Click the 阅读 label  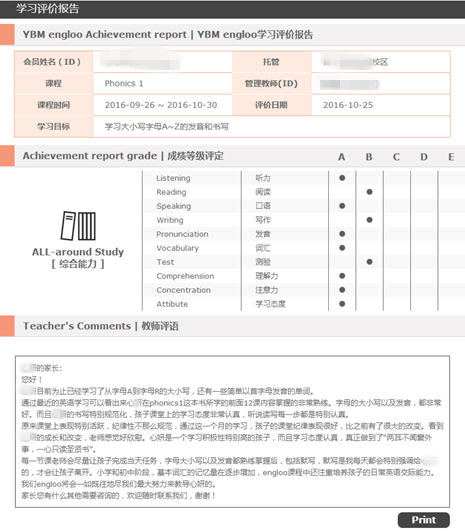[x=263, y=192]
